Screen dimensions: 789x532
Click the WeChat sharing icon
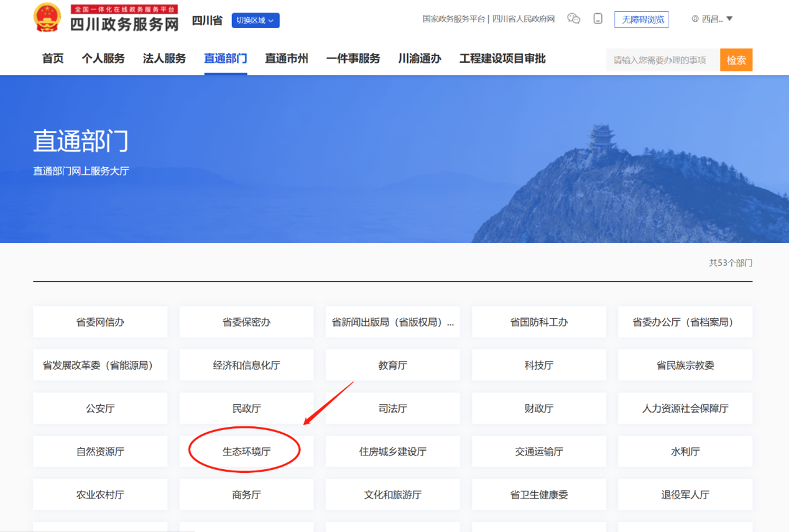573,19
